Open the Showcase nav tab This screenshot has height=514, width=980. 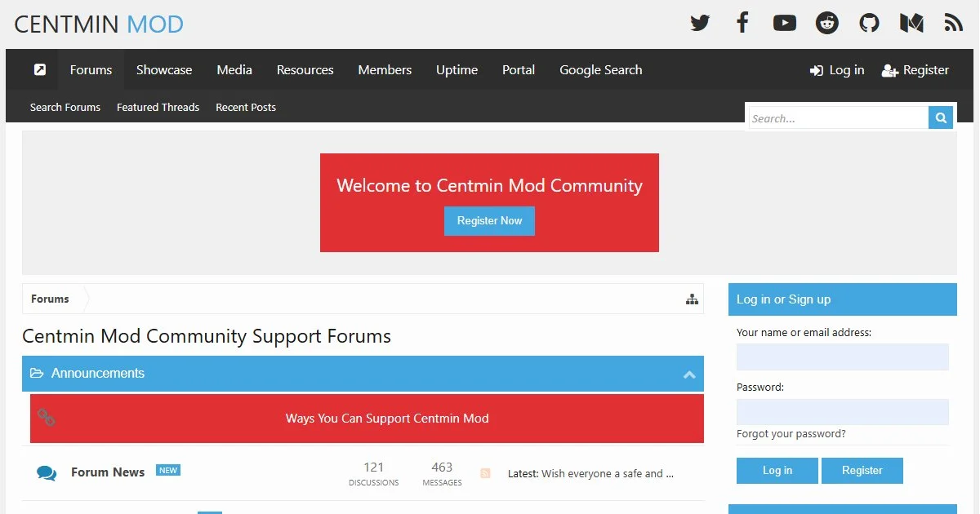164,69
